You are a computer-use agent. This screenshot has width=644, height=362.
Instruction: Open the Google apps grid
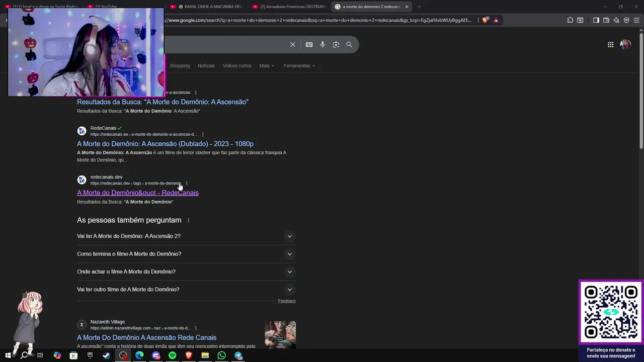click(610, 45)
